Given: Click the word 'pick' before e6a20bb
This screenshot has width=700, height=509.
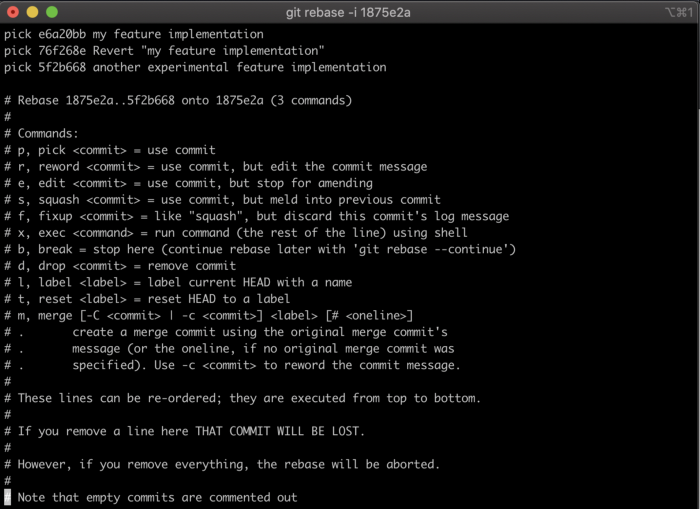Looking at the screenshot, I should coord(18,34).
